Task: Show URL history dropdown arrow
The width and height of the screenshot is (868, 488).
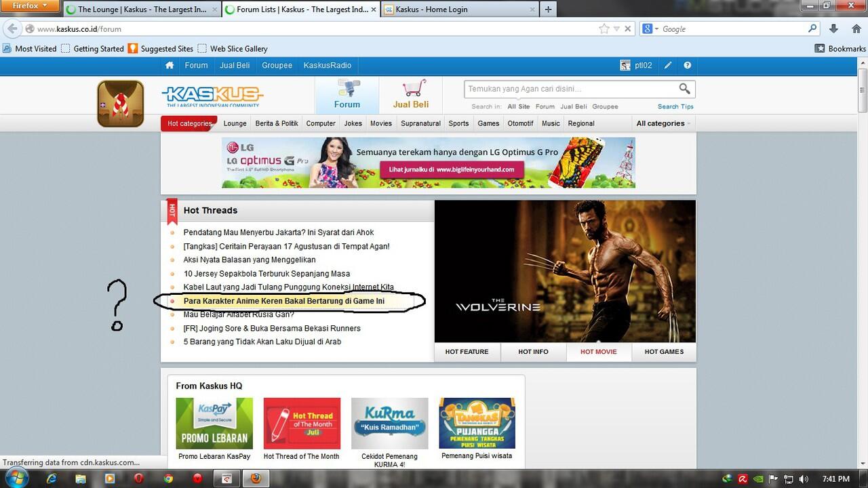Action: point(616,29)
